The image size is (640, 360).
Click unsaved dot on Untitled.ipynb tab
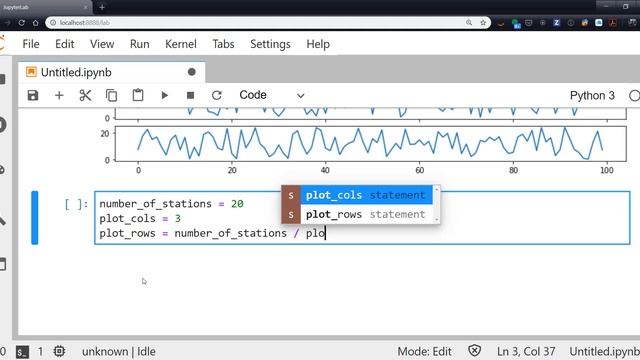click(191, 72)
